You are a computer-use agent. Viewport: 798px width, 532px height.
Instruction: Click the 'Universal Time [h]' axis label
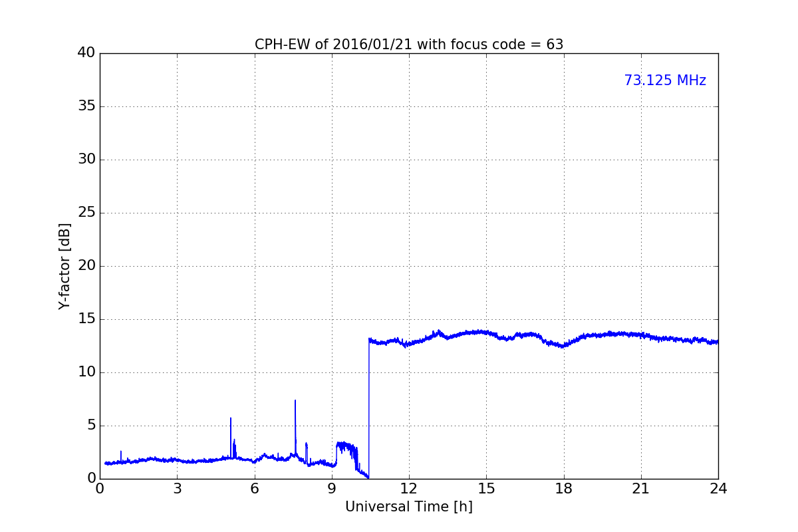tap(409, 507)
